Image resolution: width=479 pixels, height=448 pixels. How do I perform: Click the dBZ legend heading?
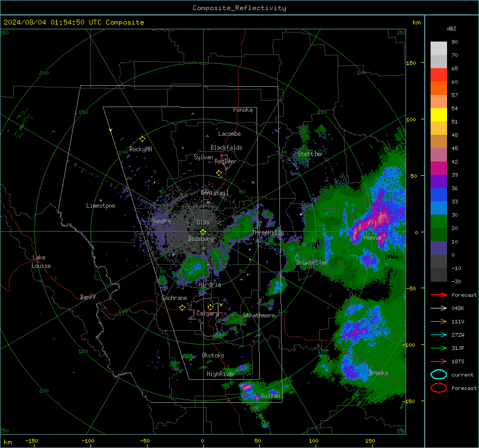(x=451, y=29)
